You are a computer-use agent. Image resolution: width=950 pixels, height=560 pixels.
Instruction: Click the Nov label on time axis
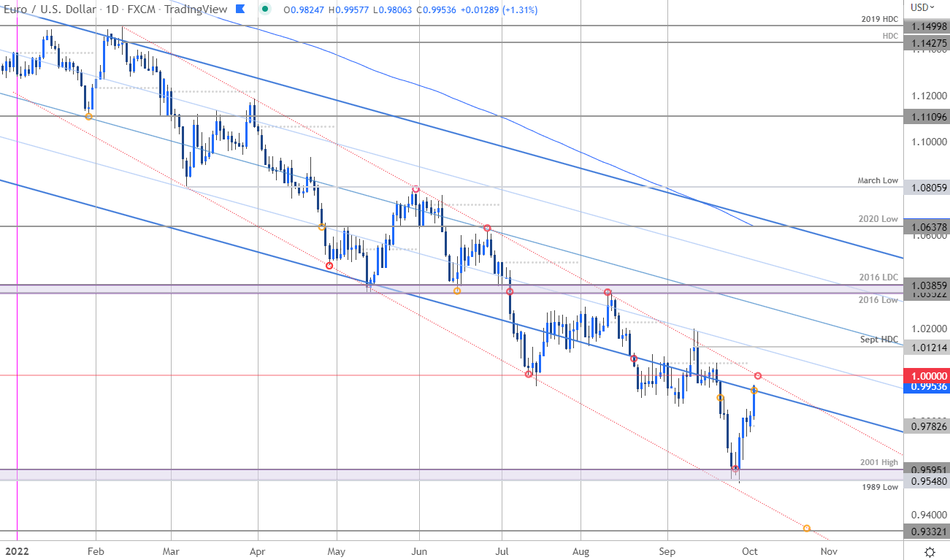[827, 551]
